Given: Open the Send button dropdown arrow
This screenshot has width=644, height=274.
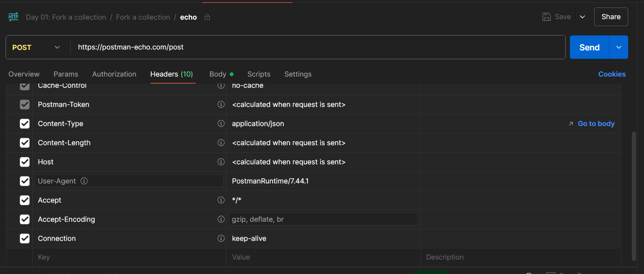Looking at the screenshot, I should coord(619,47).
